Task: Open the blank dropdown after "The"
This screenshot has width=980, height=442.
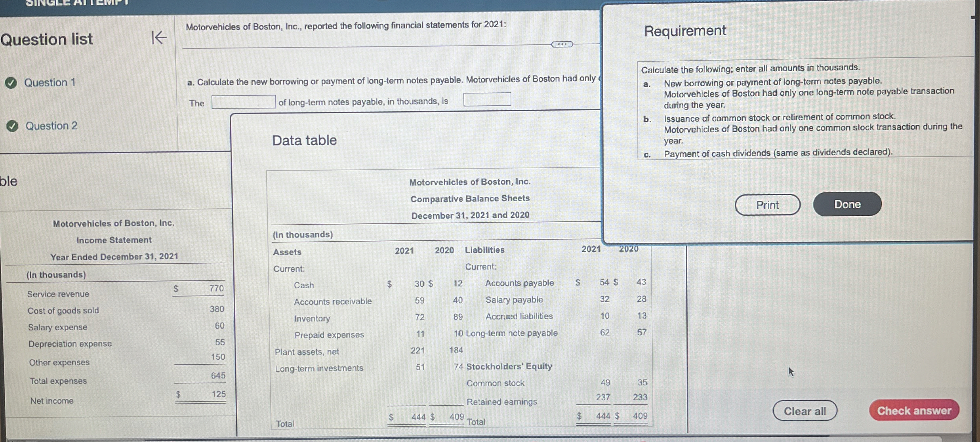Action: pos(243,102)
